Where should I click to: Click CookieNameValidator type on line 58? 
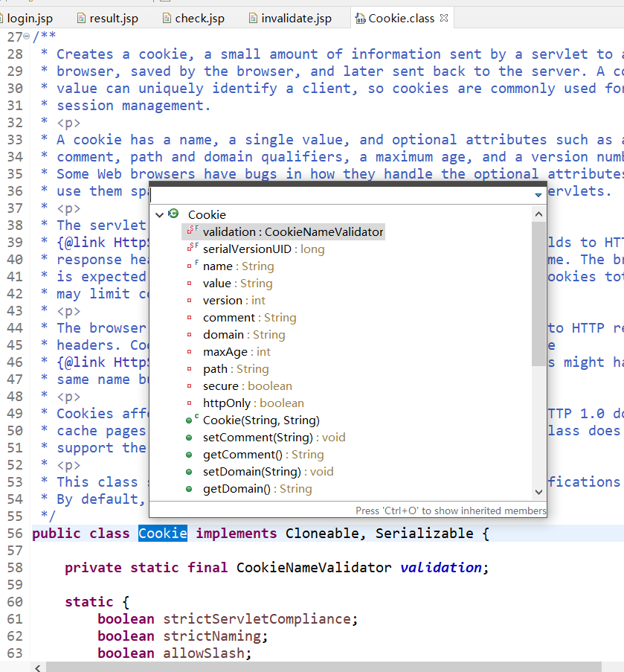314,568
